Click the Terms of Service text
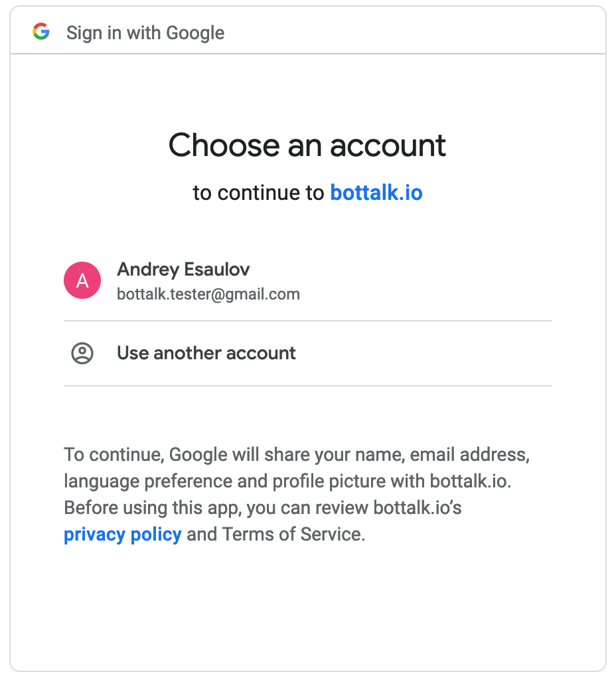 293,534
